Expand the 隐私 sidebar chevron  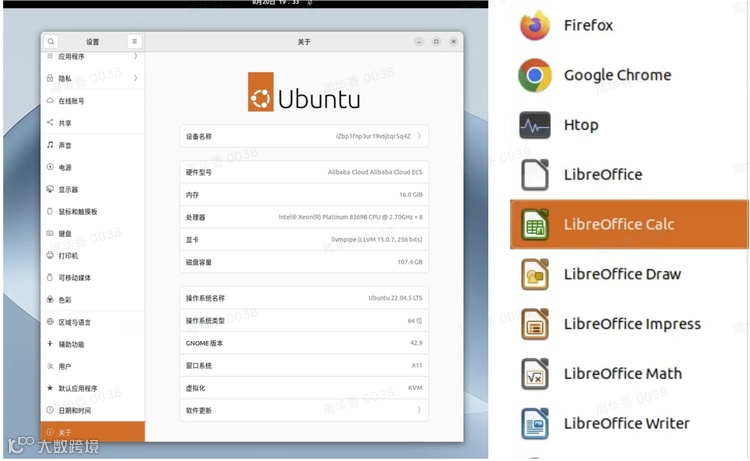136,78
